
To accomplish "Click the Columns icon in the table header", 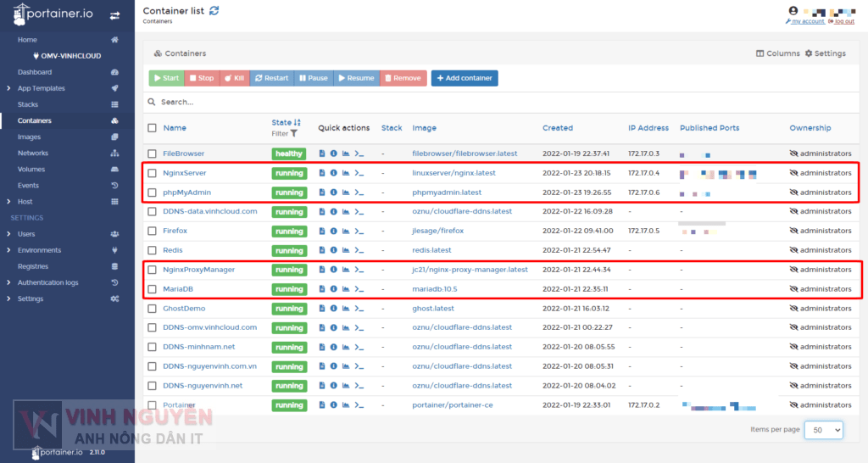I will point(760,53).
